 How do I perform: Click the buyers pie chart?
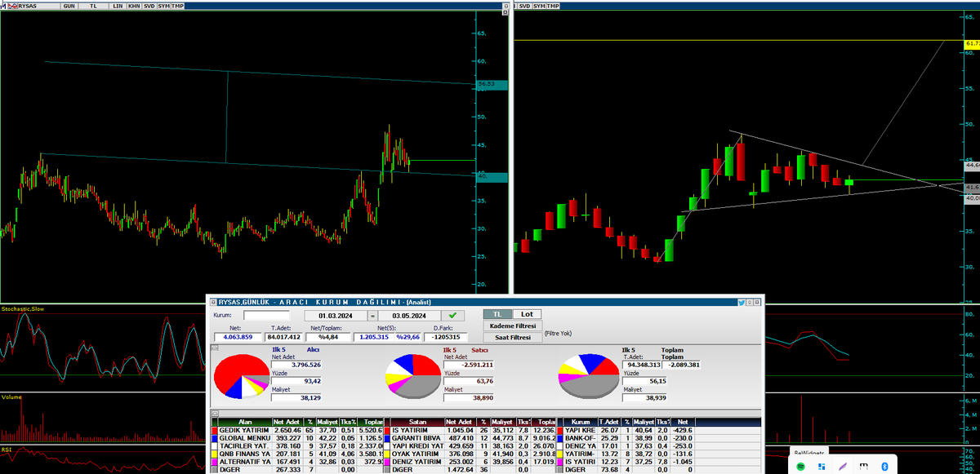(x=240, y=377)
